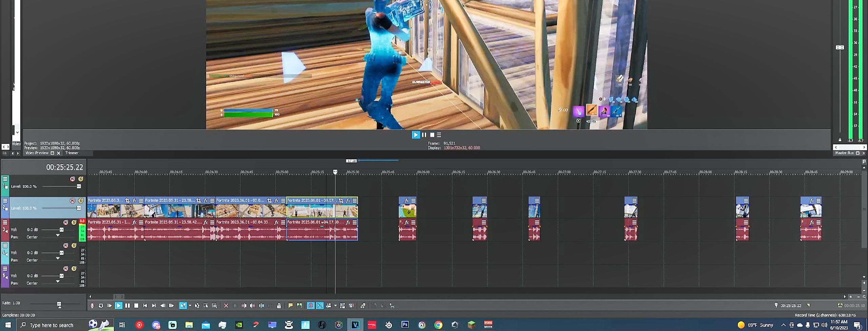Click the highlighted timeline Play button
Viewport: 868px width, 331px height.
pos(118,306)
